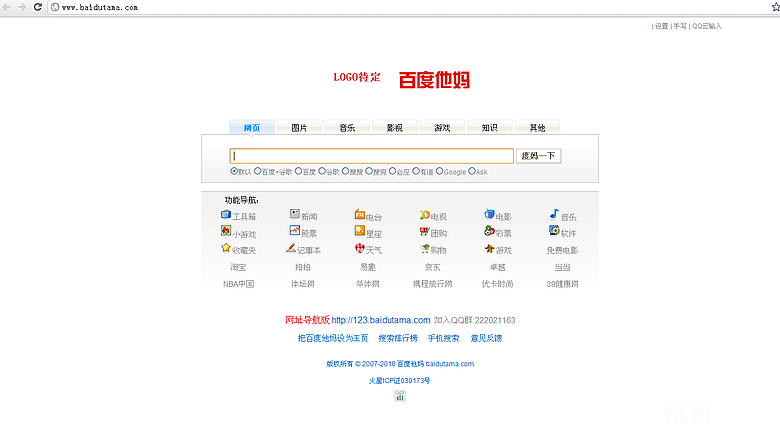This screenshot has height=439, width=780.
Task: Focus the main search input field
Action: coord(372,156)
